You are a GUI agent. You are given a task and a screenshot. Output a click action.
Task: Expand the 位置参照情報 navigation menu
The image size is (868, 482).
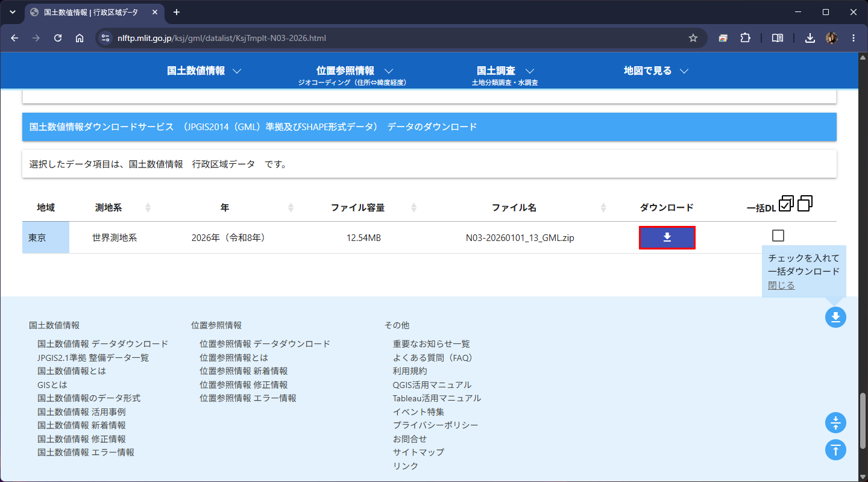click(354, 70)
